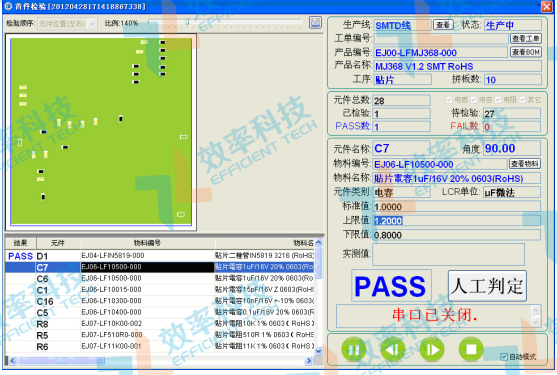Click the 元件 column header
This screenshot has height=375, width=557.
click(x=58, y=243)
